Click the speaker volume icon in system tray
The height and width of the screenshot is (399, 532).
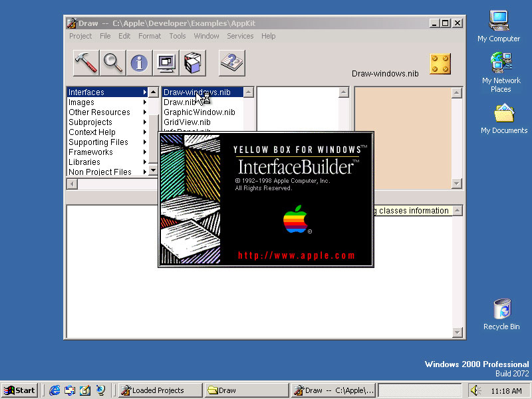(475, 390)
